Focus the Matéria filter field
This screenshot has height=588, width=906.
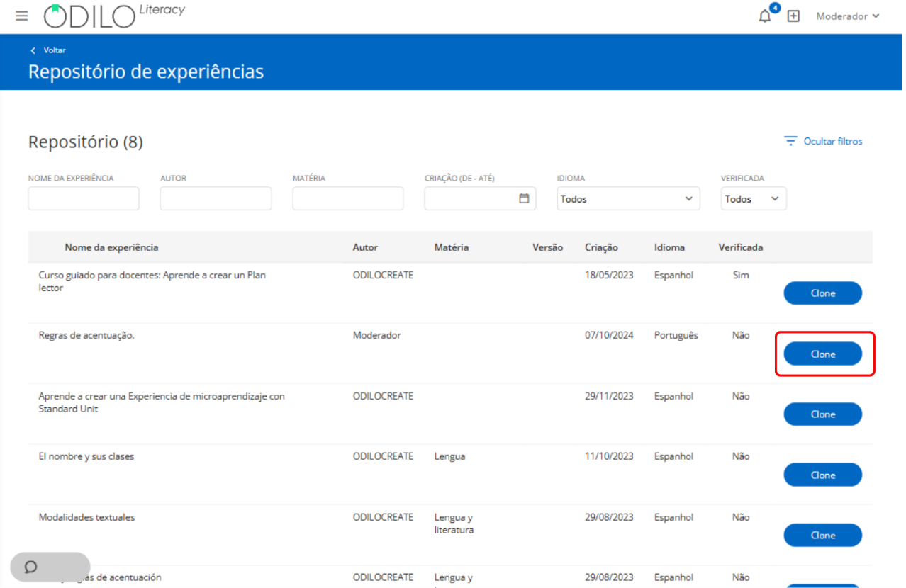[x=348, y=199]
